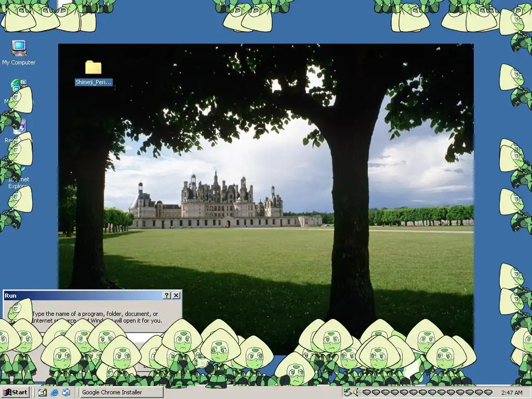
Task: Launch Outlook Express from Quick Launch
Action: click(x=66, y=392)
